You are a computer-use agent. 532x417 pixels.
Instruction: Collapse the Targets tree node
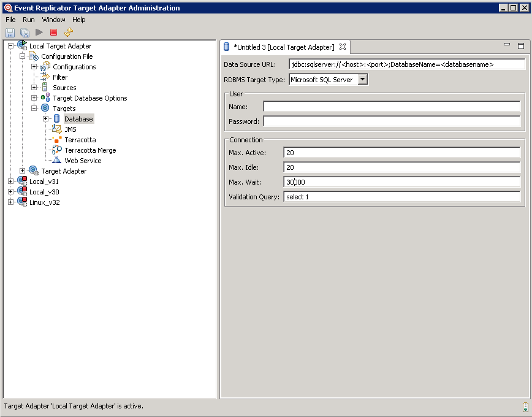click(x=34, y=109)
